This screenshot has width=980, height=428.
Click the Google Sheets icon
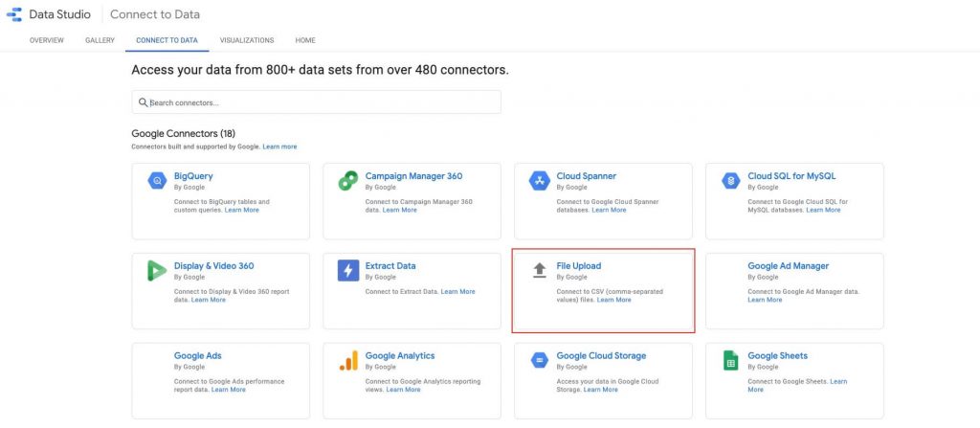point(730,360)
